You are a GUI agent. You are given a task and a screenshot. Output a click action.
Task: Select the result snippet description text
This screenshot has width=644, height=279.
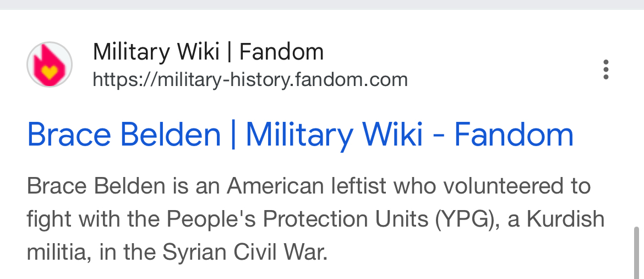coord(315,219)
